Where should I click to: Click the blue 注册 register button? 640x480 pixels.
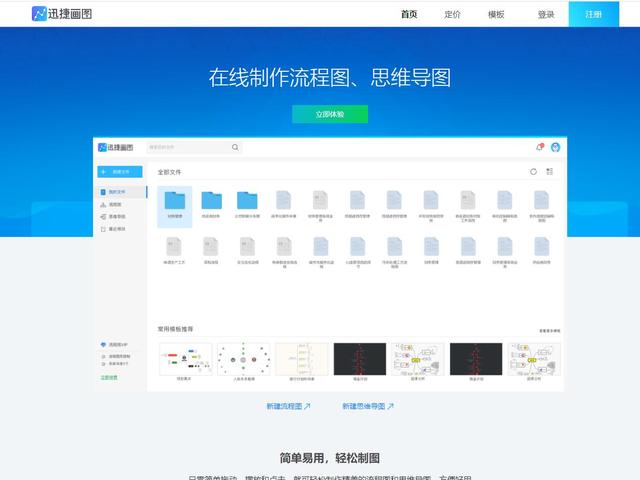point(593,14)
